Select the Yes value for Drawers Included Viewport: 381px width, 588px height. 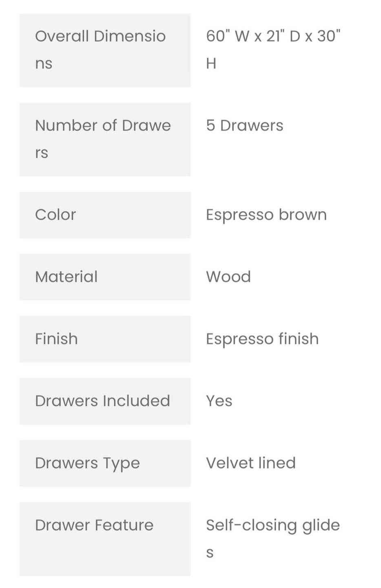coord(219,401)
